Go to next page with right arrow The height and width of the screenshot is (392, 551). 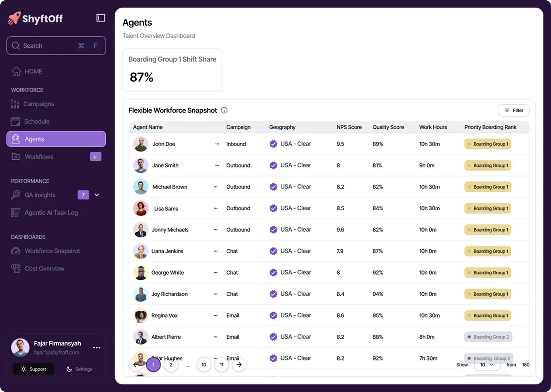[239, 365]
